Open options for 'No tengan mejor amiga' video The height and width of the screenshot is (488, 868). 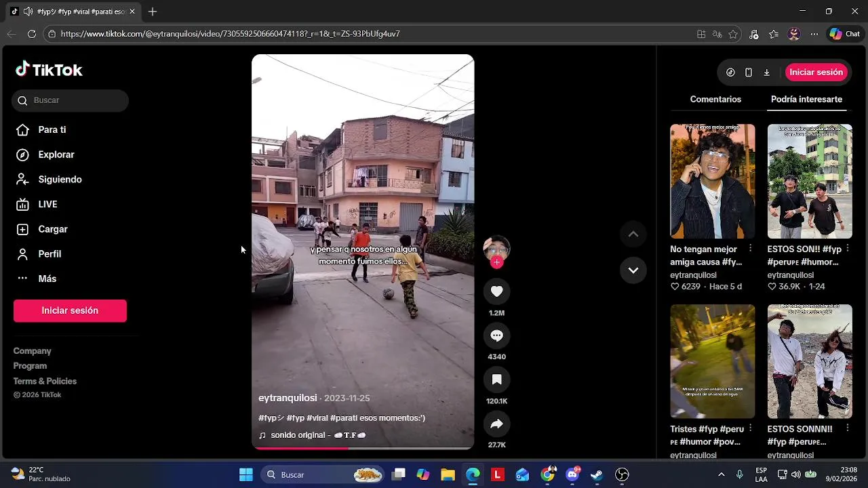(x=750, y=249)
